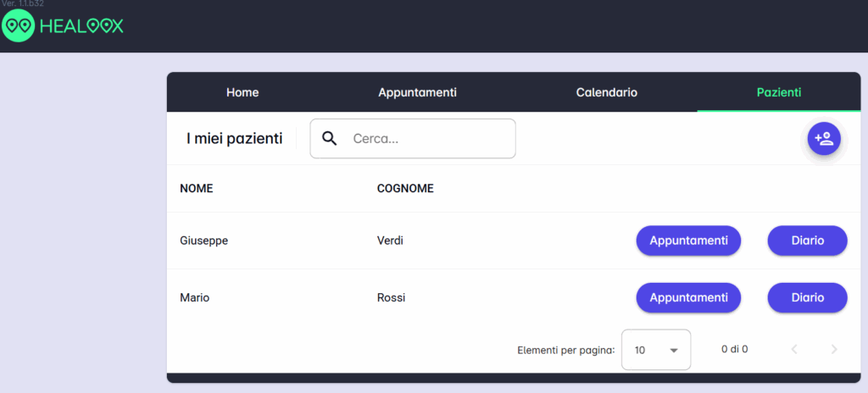
Task: Click the magnifying glass search icon
Action: coord(330,138)
